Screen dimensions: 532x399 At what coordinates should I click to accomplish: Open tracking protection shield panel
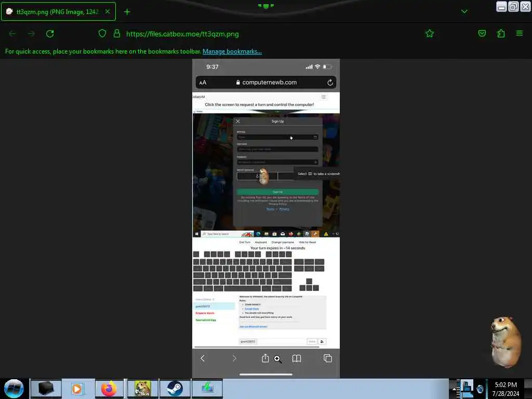102,34
